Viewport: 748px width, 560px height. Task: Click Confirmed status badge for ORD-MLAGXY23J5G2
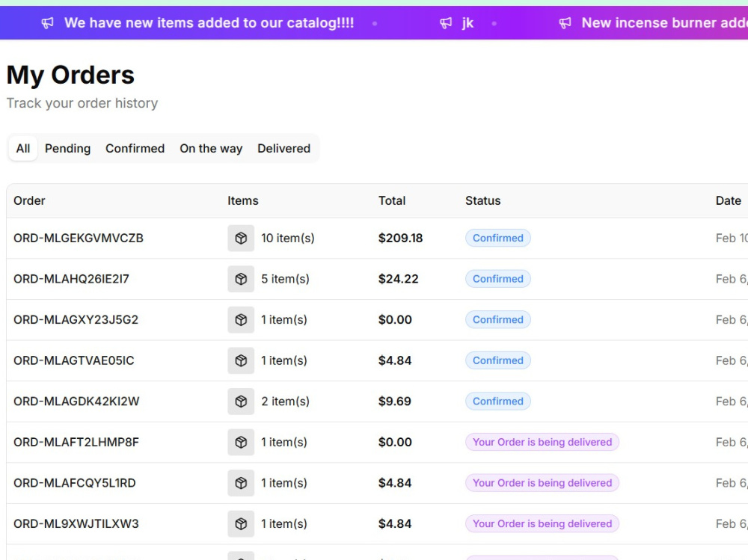498,319
